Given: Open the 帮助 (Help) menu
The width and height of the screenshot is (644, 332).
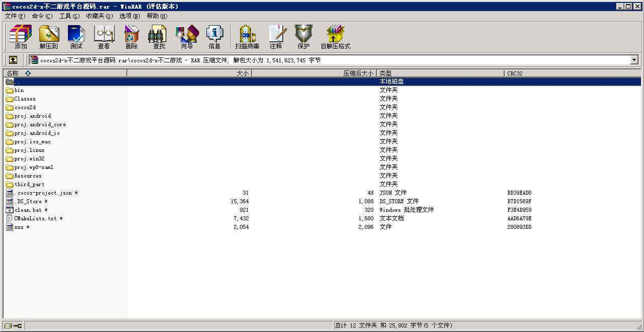Looking at the screenshot, I should tap(157, 16).
